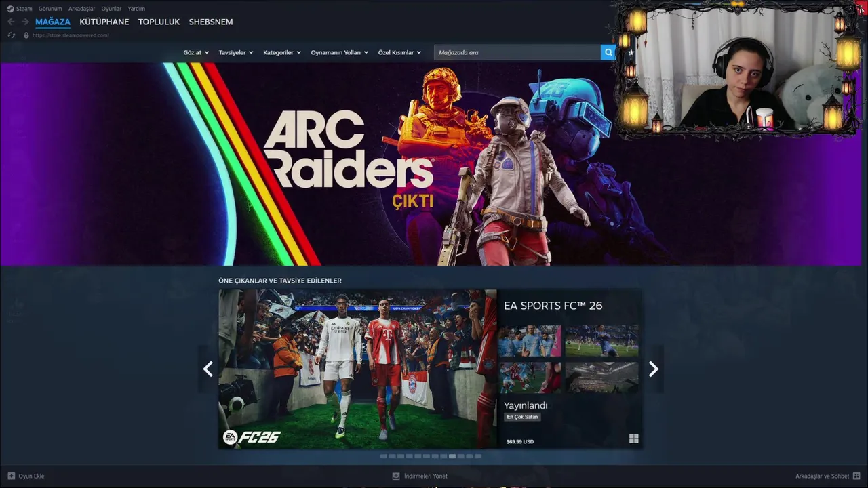Open Arkadaşlar ve Sohbet friends list

pyautogui.click(x=823, y=476)
